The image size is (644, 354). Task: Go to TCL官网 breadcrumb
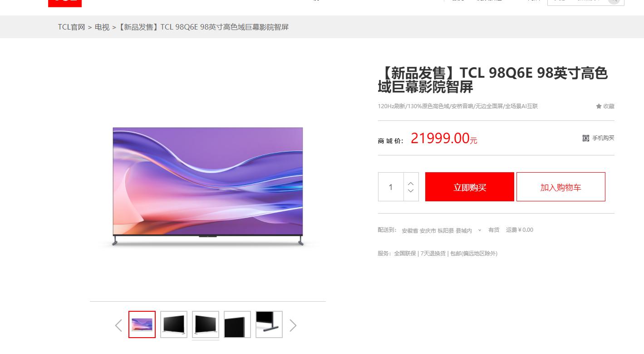pos(72,27)
